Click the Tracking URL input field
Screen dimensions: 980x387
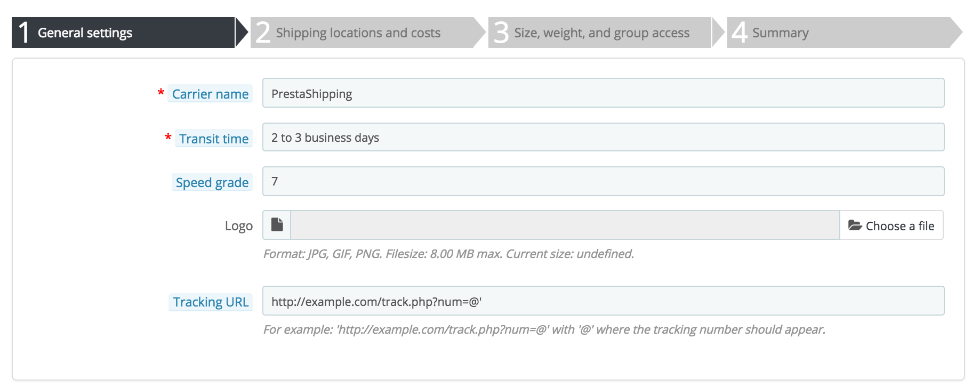[x=603, y=301]
